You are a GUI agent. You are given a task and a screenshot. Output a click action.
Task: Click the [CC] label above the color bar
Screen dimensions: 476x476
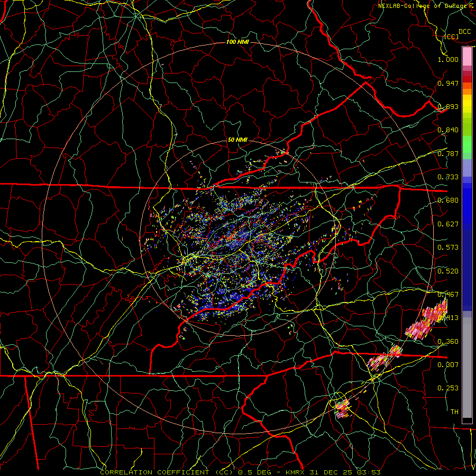452,36
